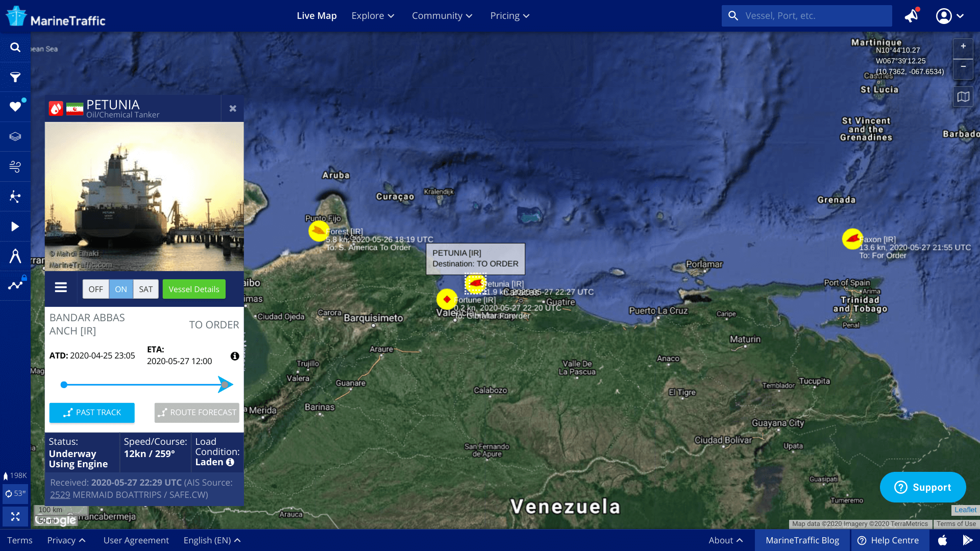This screenshot has height=551, width=980.
Task: Switch toggle to SAT mode
Action: 146,289
